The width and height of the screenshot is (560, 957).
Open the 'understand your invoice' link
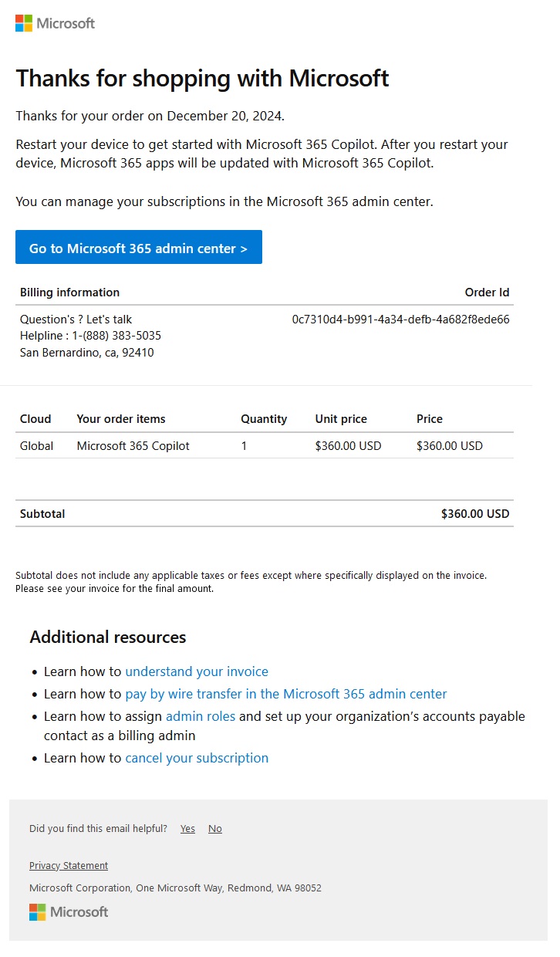pos(197,671)
